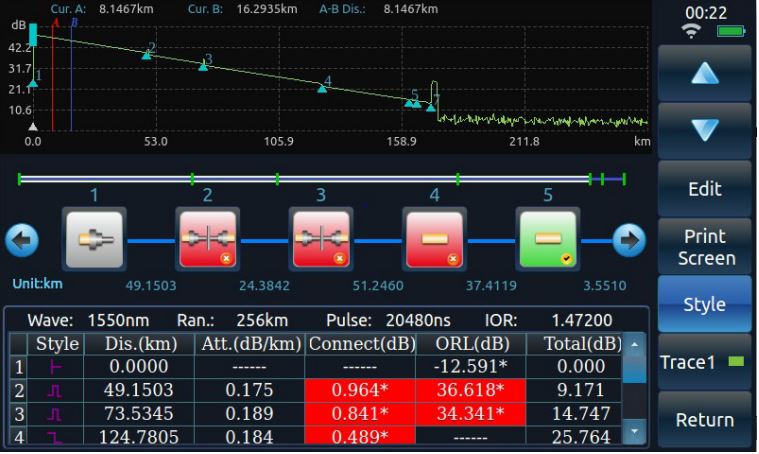Click segment length 51.2460
Image resolution: width=759 pixels, height=454 pixels.
(378, 286)
